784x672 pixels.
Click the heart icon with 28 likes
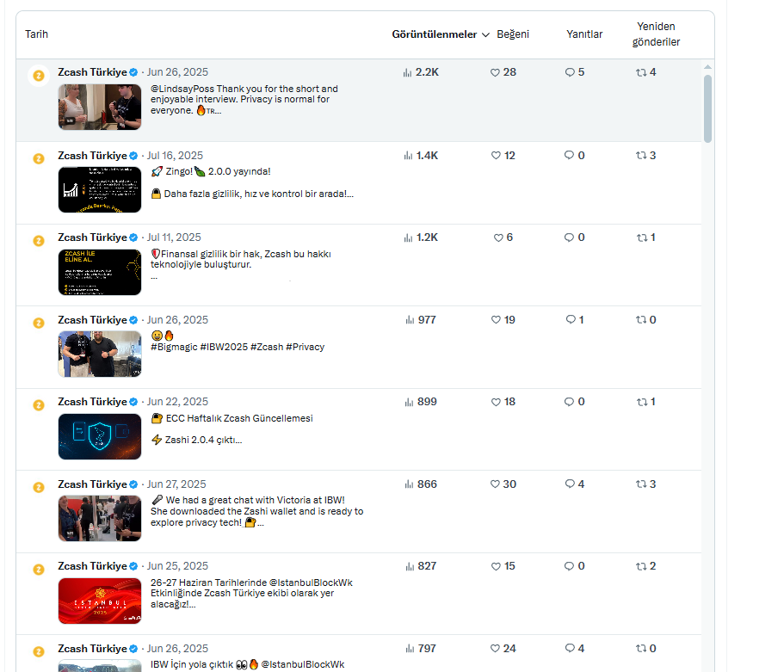pyautogui.click(x=495, y=72)
